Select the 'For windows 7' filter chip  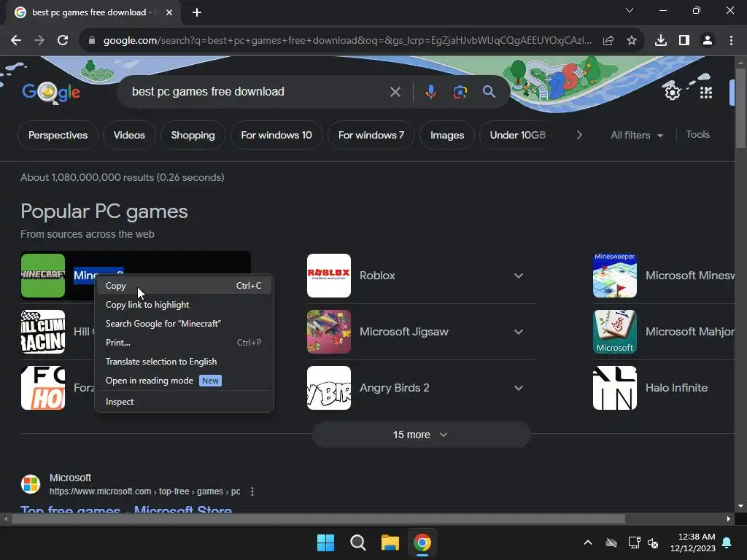pyautogui.click(x=371, y=135)
